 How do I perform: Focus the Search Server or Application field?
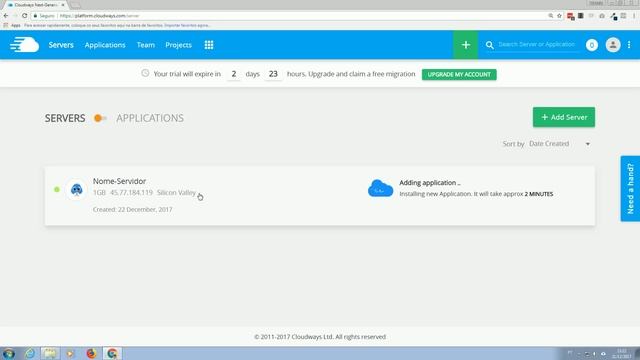coord(537,44)
